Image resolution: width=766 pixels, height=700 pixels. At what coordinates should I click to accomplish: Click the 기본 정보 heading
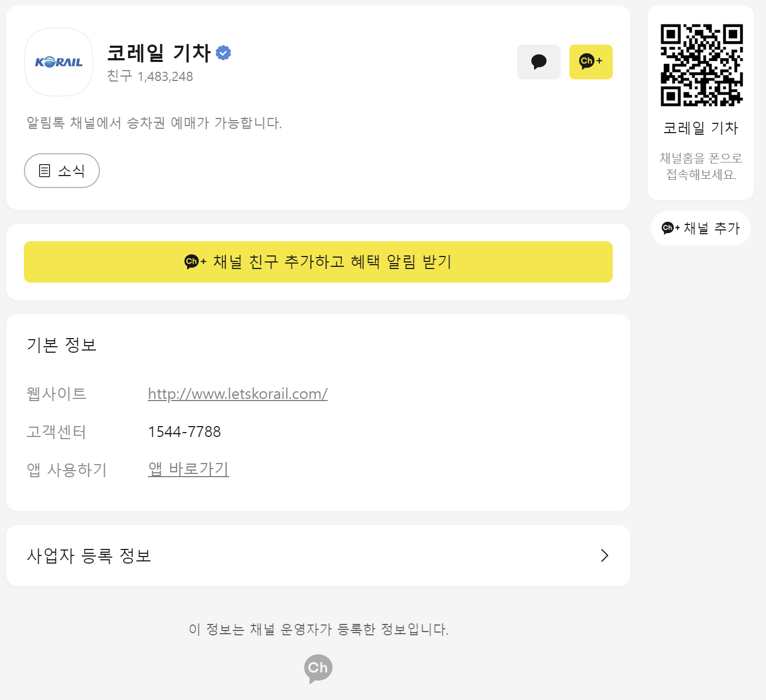click(x=62, y=345)
